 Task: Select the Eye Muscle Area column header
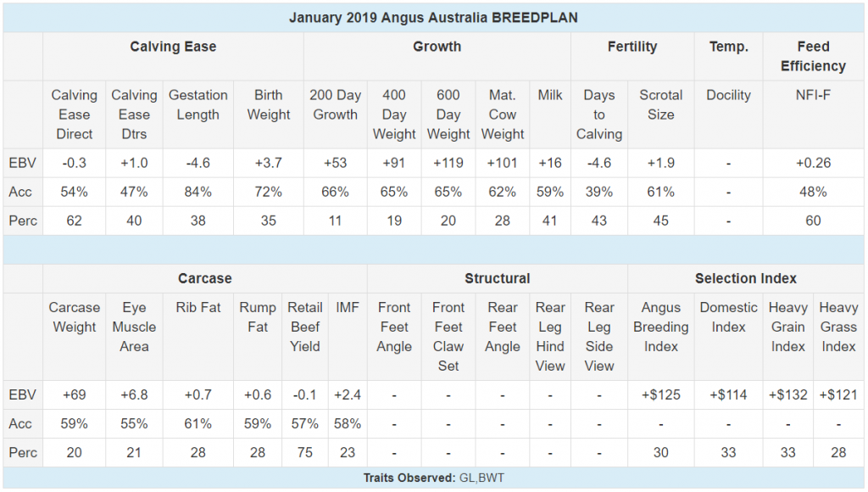134,327
